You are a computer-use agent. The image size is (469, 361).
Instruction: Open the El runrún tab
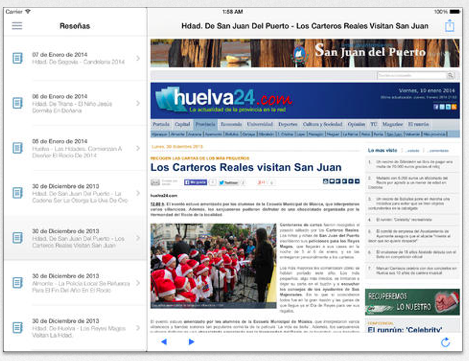coord(418,124)
